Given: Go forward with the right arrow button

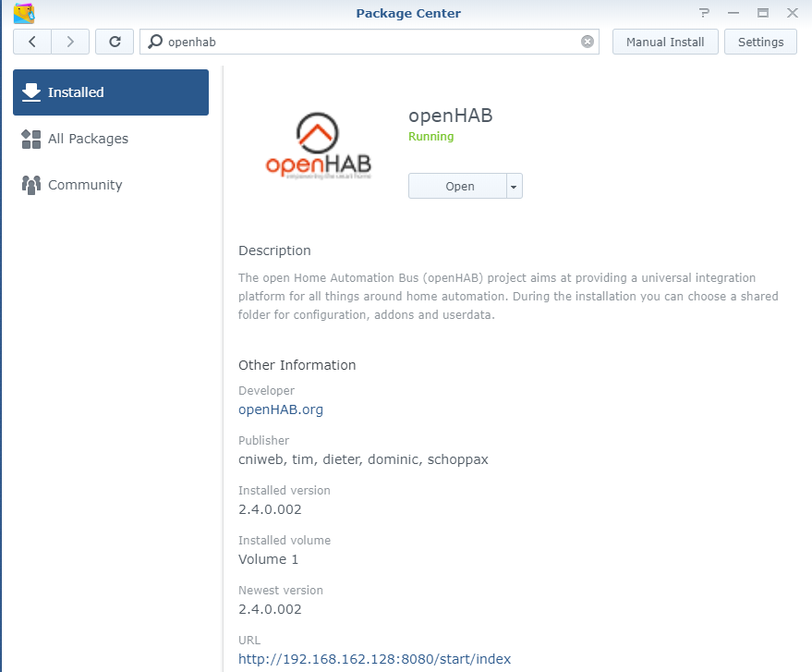Looking at the screenshot, I should pos(70,42).
